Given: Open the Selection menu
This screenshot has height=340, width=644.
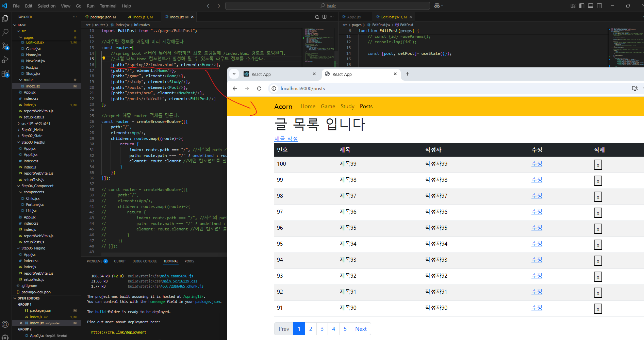Looking at the screenshot, I should (x=47, y=6).
